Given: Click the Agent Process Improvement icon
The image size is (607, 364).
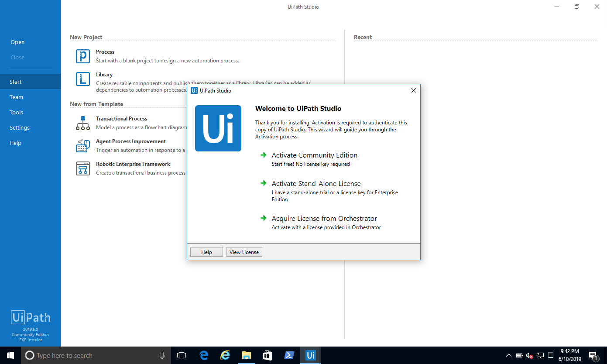Looking at the screenshot, I should (x=83, y=146).
